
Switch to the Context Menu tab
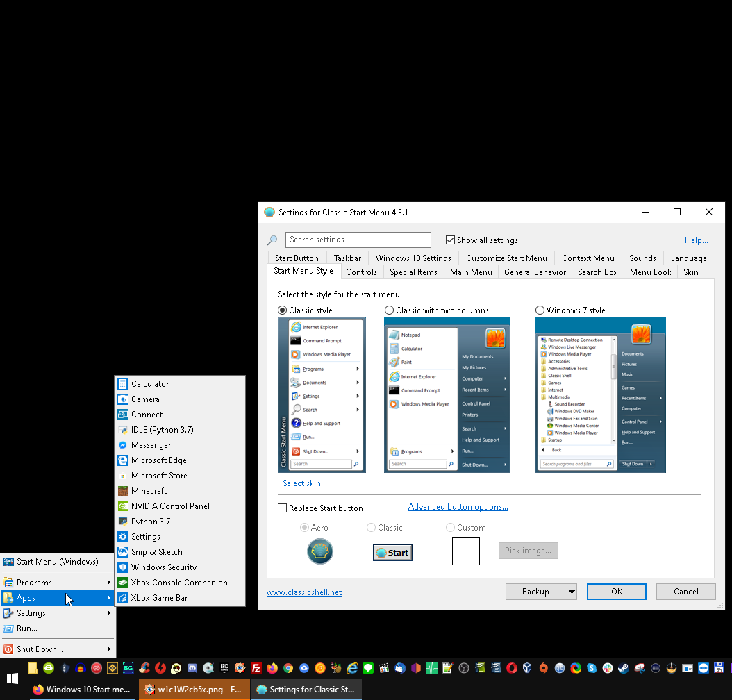pos(588,258)
